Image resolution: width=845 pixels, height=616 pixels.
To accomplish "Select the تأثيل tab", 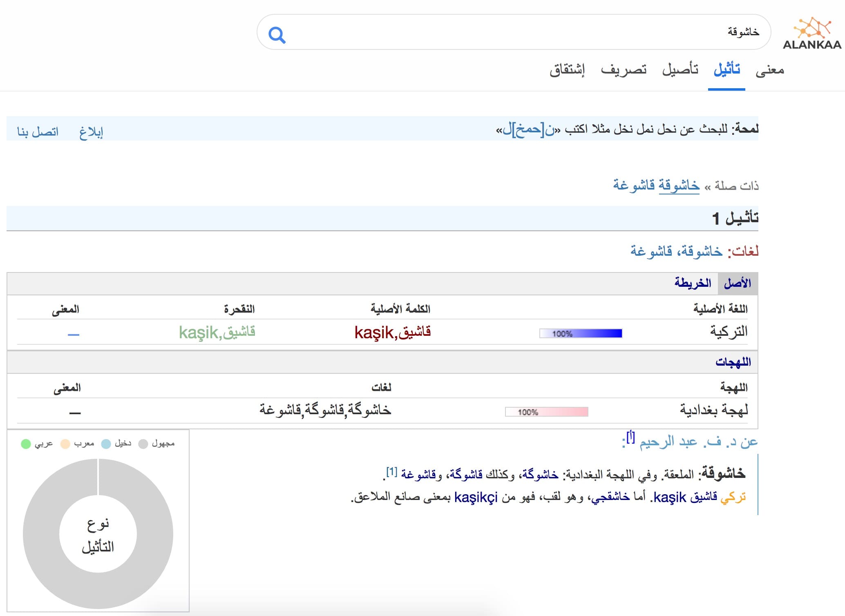I will click(727, 70).
